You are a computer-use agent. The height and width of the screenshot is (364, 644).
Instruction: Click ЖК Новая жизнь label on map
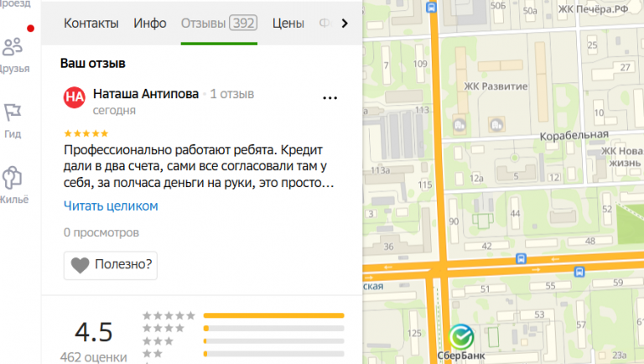point(623,157)
